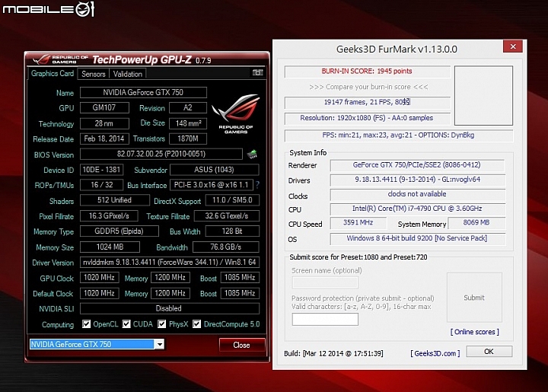The width and height of the screenshot is (548, 392).
Task: Toggle the PhysX checkbox
Action: (161, 323)
